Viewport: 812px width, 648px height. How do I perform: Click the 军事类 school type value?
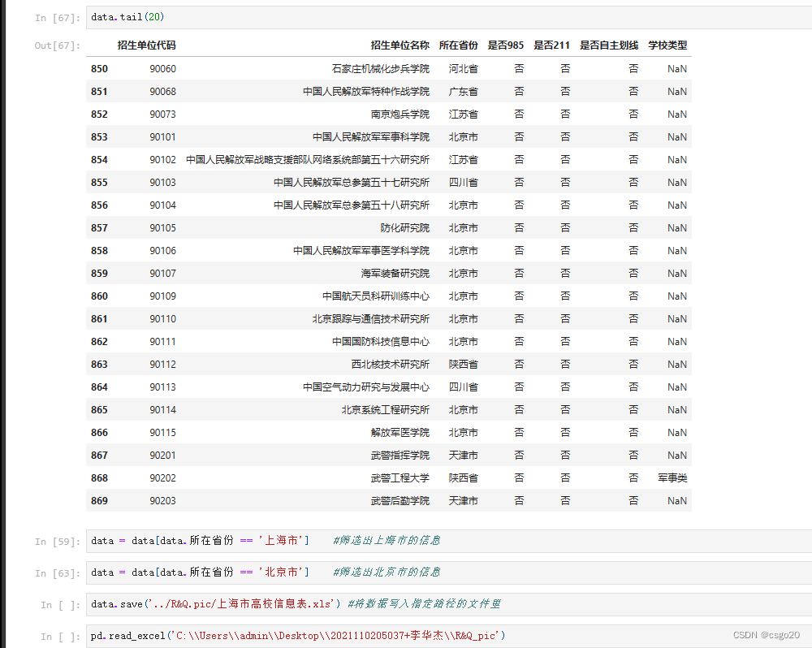(672, 478)
